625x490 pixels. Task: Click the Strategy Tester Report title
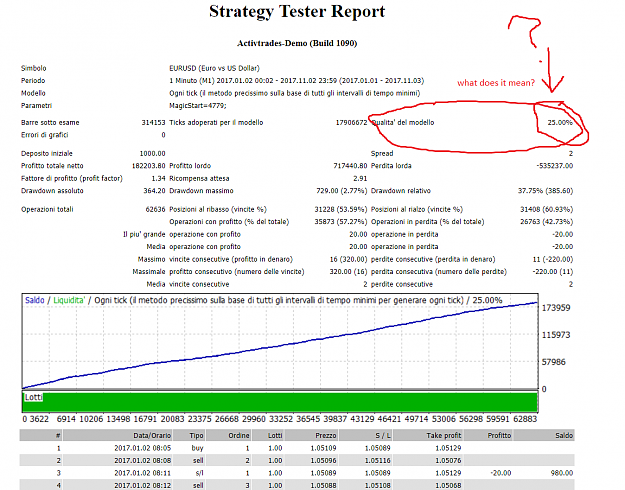click(x=297, y=12)
